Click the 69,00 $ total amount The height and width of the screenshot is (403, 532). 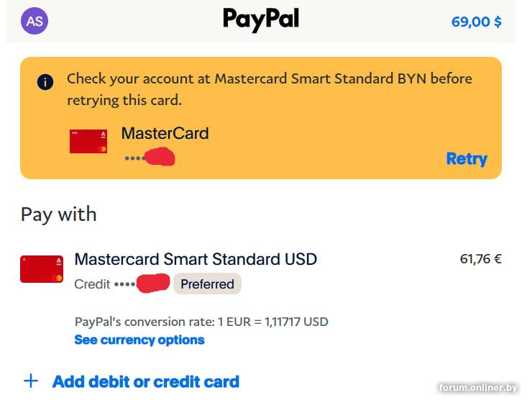click(x=476, y=22)
